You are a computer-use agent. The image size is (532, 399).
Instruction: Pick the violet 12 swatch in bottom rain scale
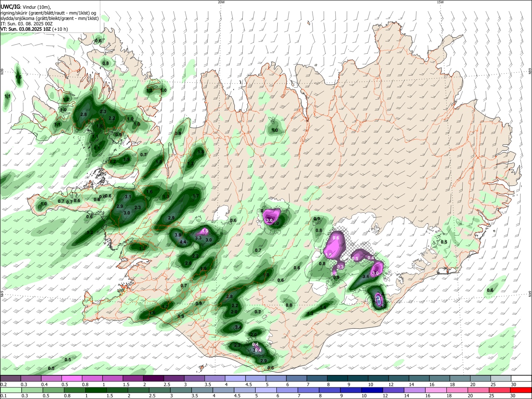click(x=393, y=390)
